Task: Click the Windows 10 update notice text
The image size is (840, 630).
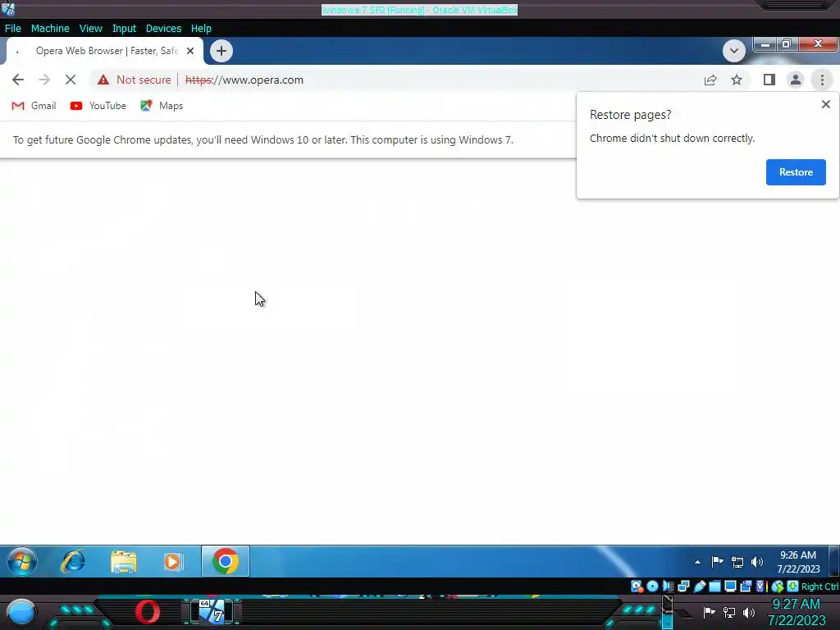Action: click(x=263, y=139)
